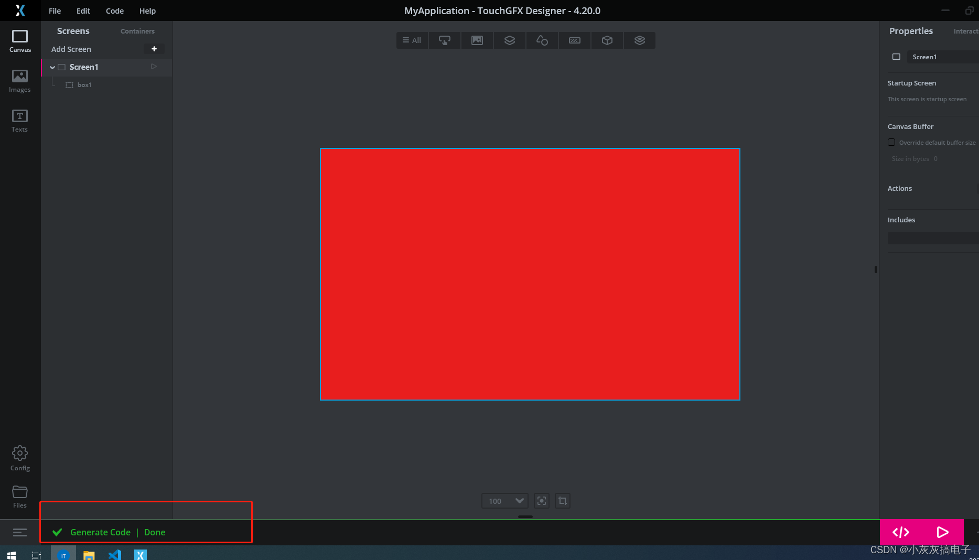Screen dimensions: 979x560
Task: Click the Actions section heading
Action: pos(899,189)
